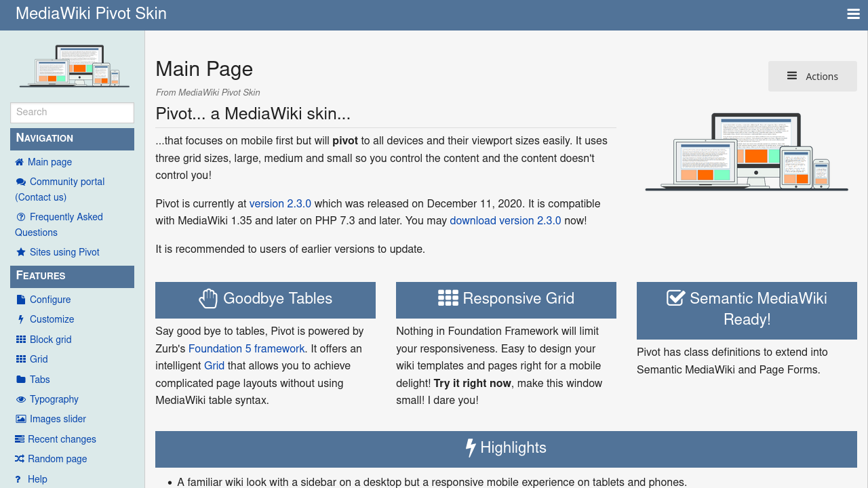Click the bolt icon in Highlights header

(471, 447)
